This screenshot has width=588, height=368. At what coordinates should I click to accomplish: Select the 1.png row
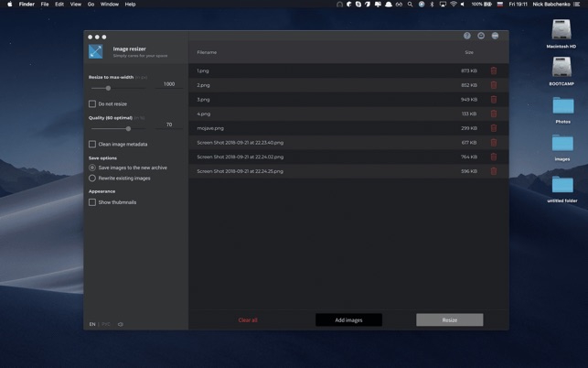pyautogui.click(x=348, y=70)
